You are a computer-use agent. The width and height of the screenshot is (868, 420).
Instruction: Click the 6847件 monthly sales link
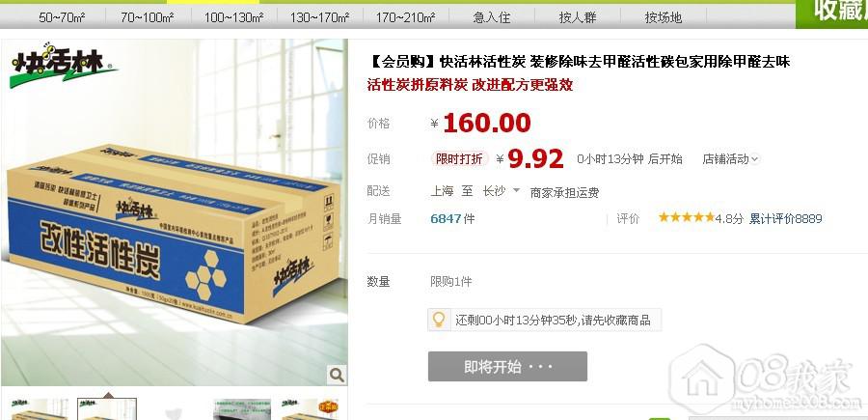point(452,219)
